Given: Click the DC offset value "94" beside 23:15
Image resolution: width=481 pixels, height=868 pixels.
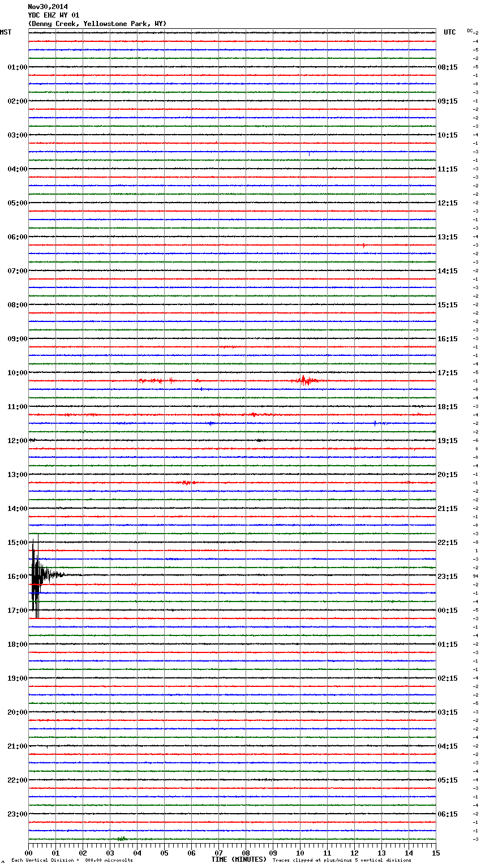Looking at the screenshot, I should point(476,576).
